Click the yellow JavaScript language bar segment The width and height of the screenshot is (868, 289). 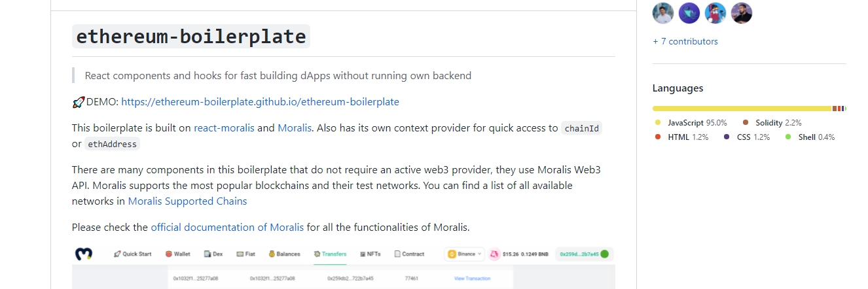742,109
